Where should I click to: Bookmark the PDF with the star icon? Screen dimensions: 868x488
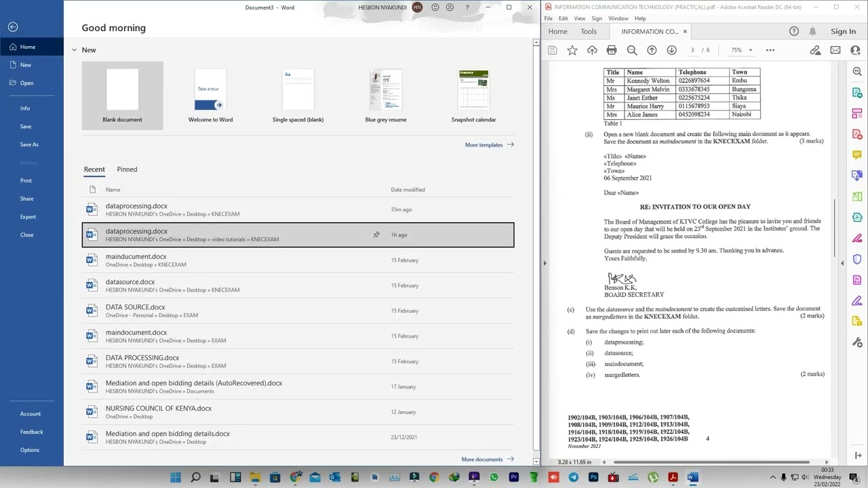572,50
